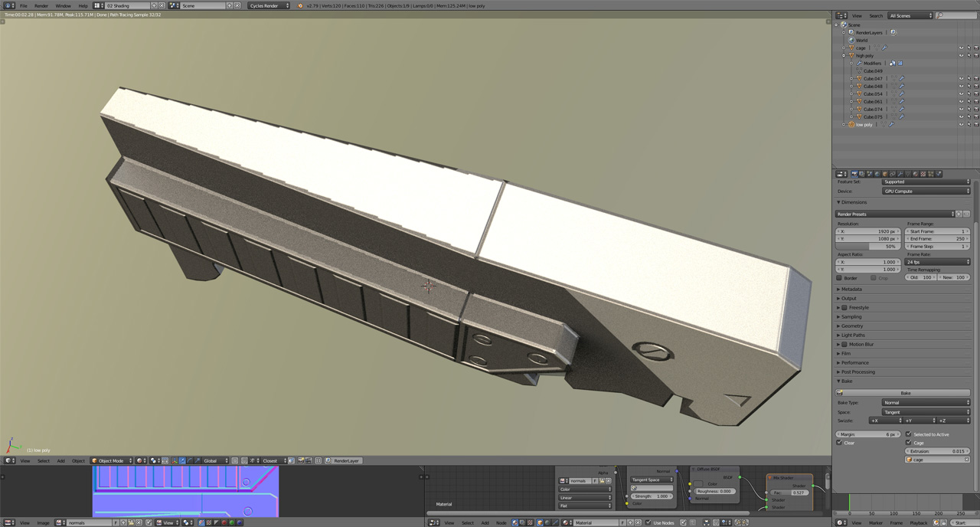980x527 pixels.
Task: Select the rotate manipulator icon
Action: 190,460
